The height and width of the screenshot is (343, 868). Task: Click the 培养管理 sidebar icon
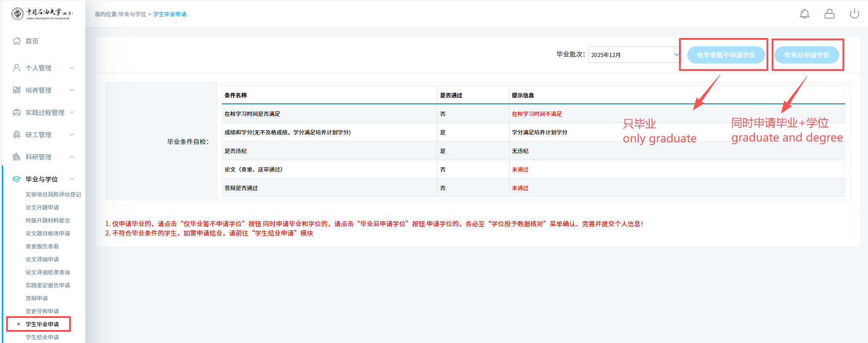click(x=17, y=90)
